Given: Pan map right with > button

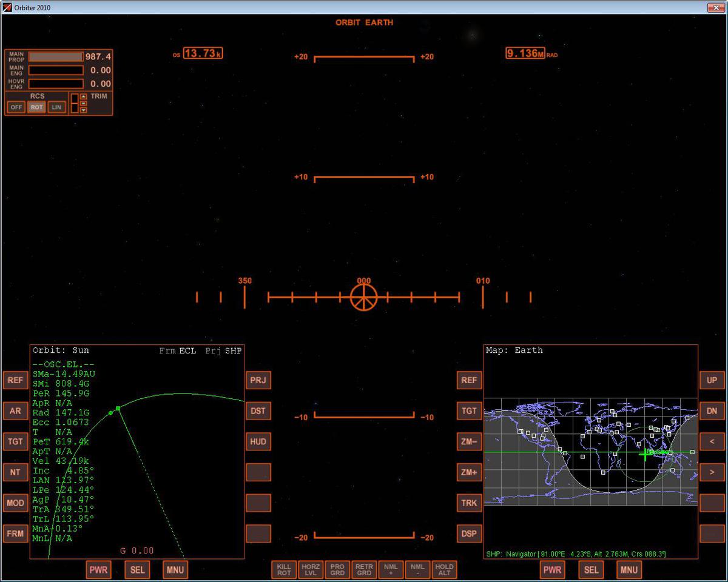Looking at the screenshot, I should (712, 472).
